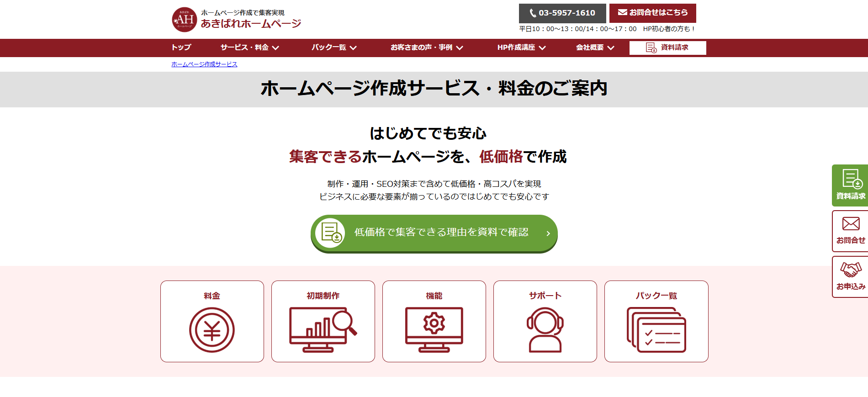Open the 会社概要 dropdown menu
This screenshot has width=868, height=397.
pos(595,48)
